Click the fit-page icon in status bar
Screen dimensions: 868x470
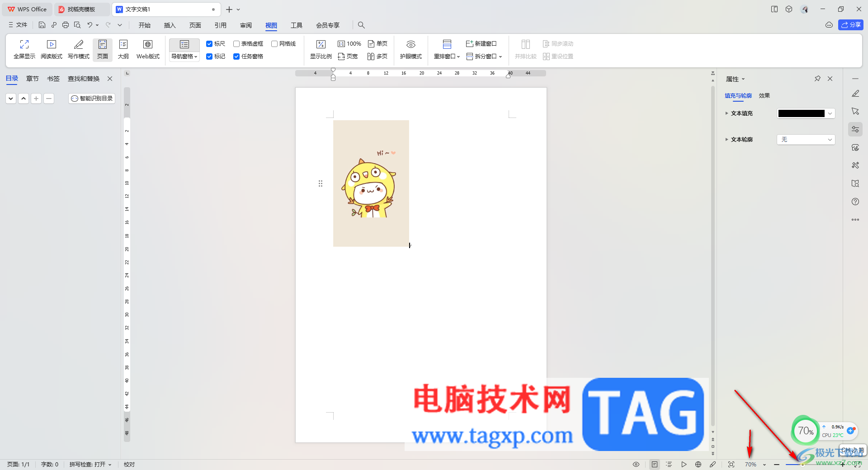point(731,465)
